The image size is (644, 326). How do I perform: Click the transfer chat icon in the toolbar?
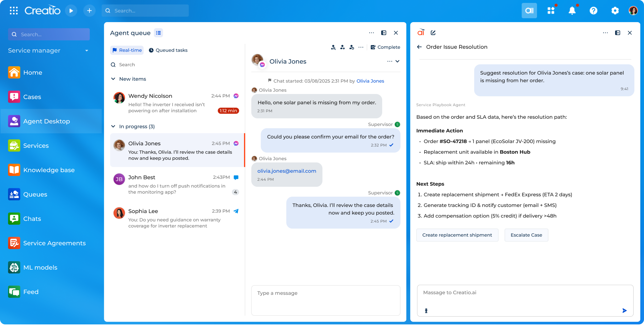(x=352, y=47)
